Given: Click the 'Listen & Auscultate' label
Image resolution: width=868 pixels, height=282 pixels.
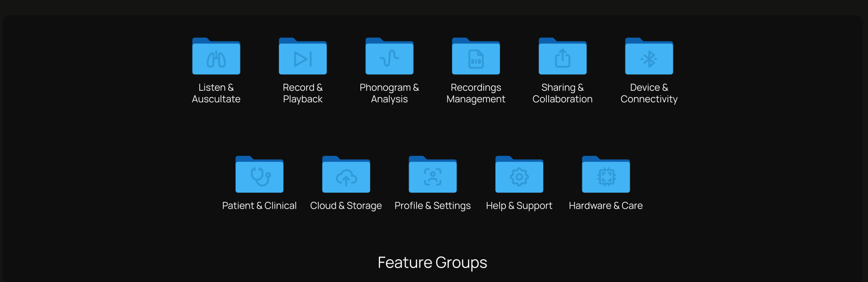Looking at the screenshot, I should tap(216, 93).
